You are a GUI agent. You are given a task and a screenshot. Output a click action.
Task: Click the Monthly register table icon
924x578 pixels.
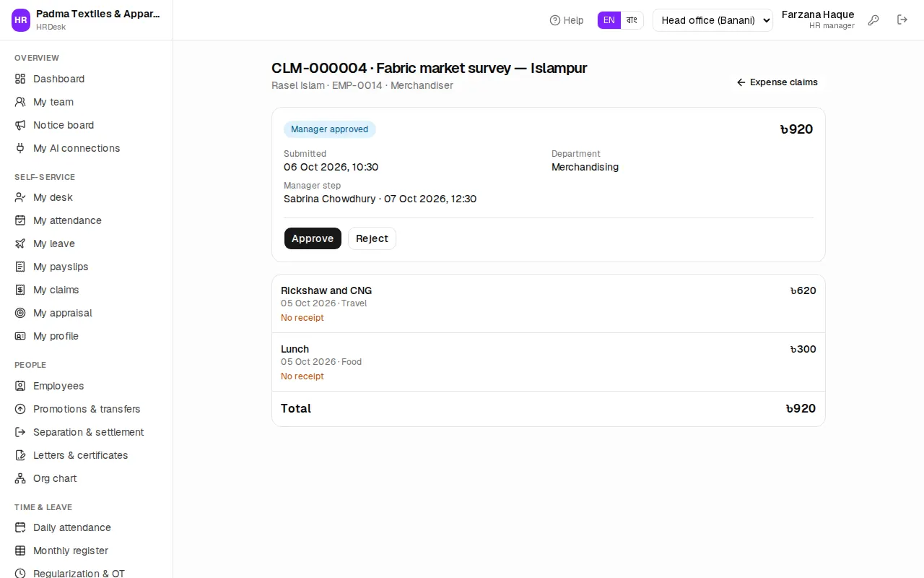point(20,551)
